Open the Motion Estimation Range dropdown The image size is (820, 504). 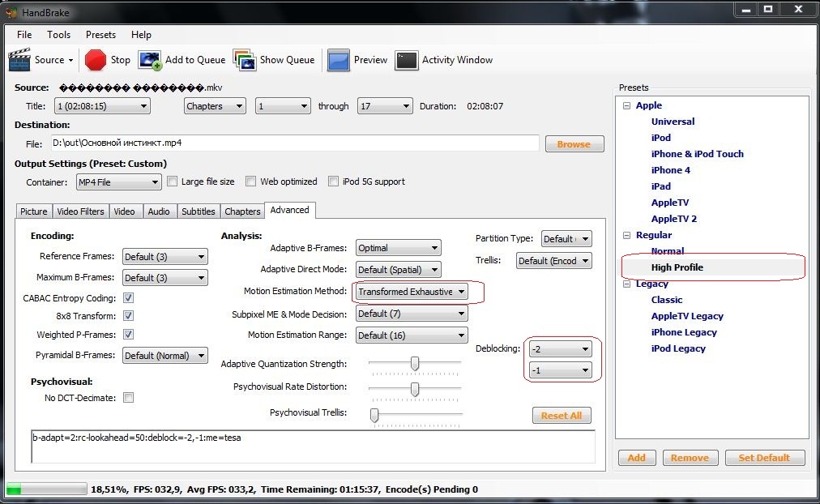click(x=412, y=335)
